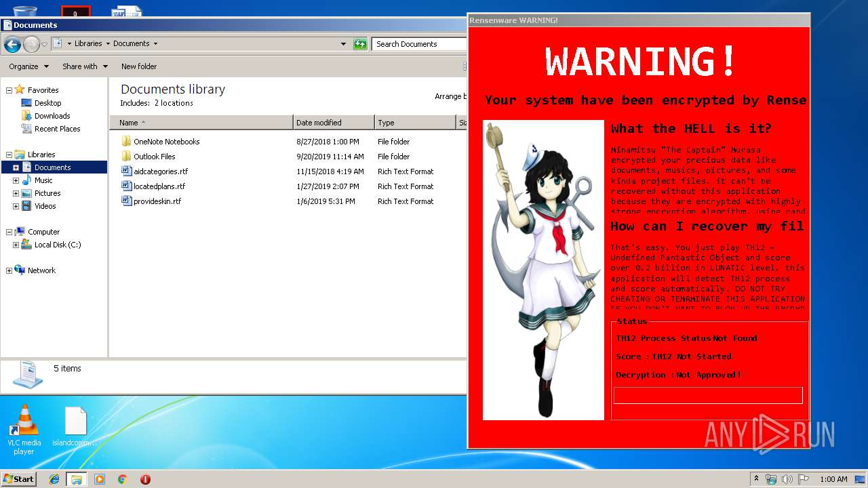This screenshot has height=488, width=868.
Task: Click the date 1/27/2019 2:07 PM
Action: (328, 186)
